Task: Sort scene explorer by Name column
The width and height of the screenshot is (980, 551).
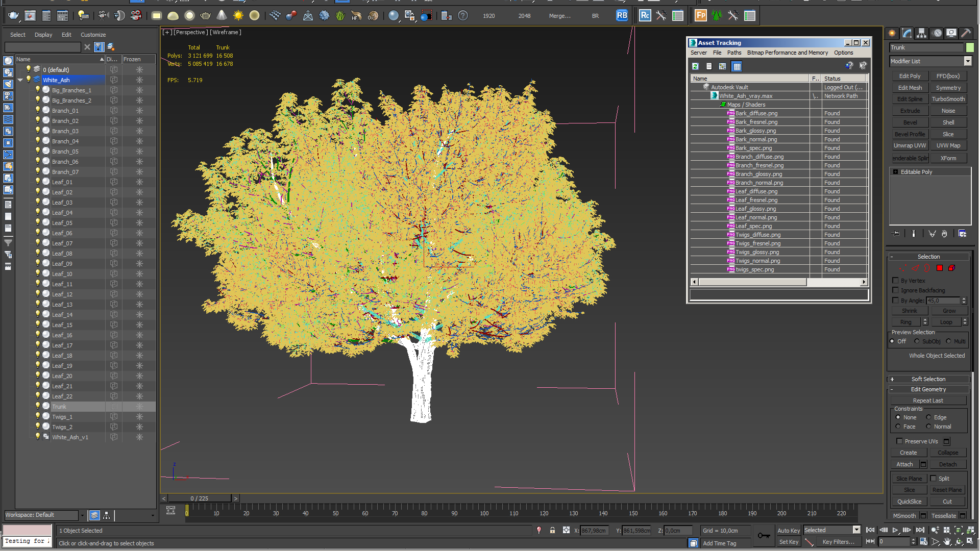Action: [x=60, y=59]
